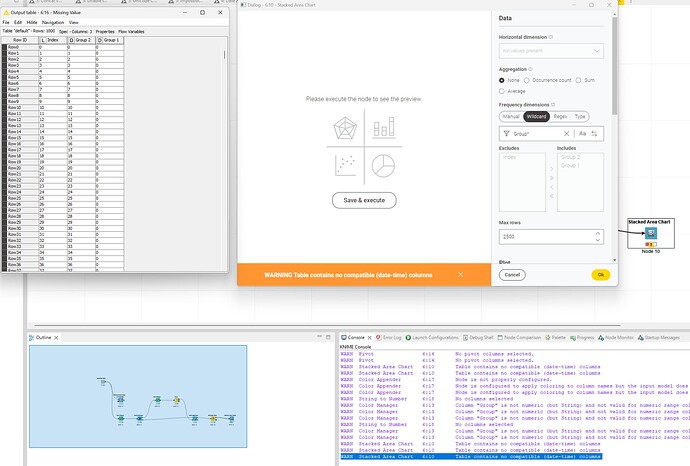Move all columns to Includes
Image resolution: width=690 pixels, height=466 pixels.
pyautogui.click(x=551, y=178)
